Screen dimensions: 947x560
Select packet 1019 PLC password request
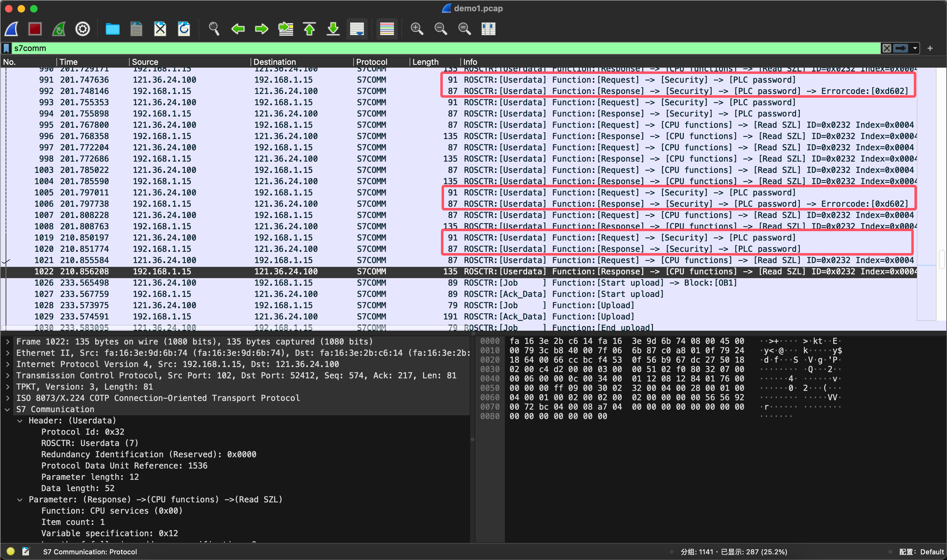[x=458, y=238]
